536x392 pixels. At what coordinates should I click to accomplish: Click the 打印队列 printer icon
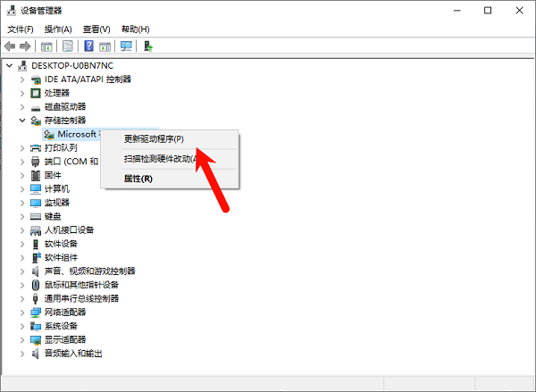(x=36, y=148)
